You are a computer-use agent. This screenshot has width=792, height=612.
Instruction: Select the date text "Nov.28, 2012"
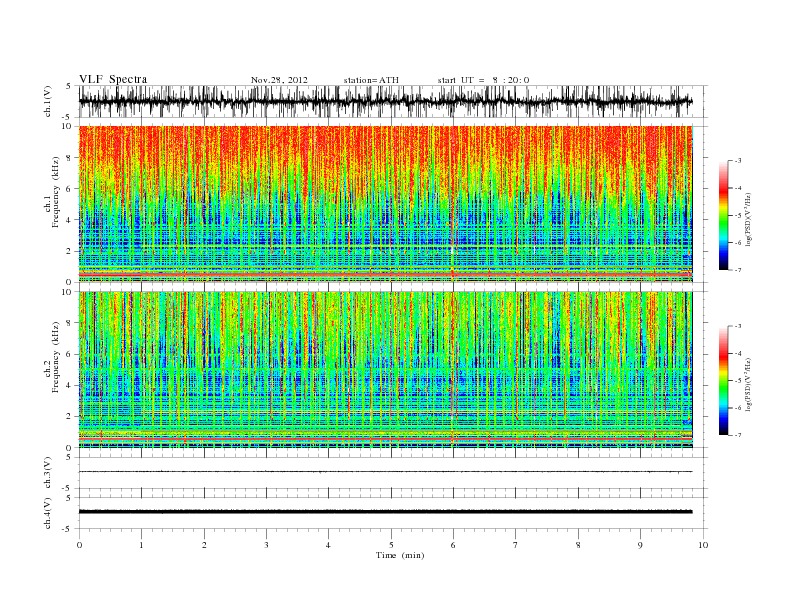pos(279,80)
